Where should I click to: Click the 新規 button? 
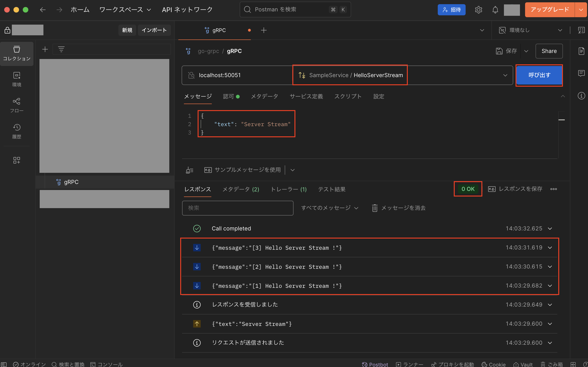click(x=127, y=30)
